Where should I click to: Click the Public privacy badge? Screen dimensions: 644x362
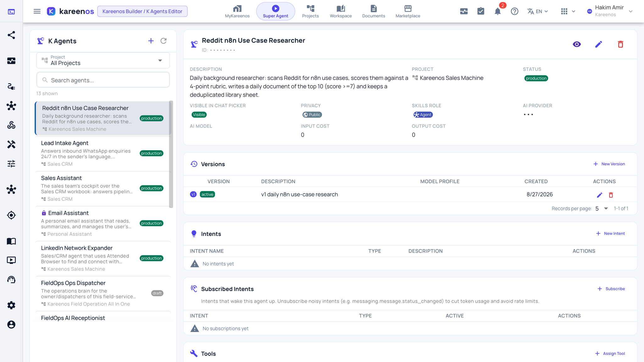(312, 115)
